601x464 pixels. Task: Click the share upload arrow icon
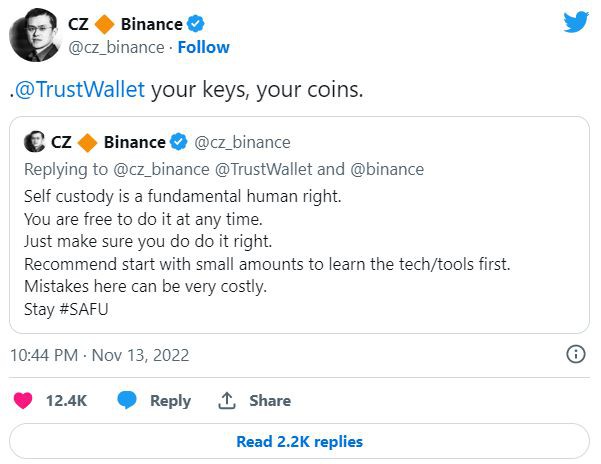tap(227, 400)
